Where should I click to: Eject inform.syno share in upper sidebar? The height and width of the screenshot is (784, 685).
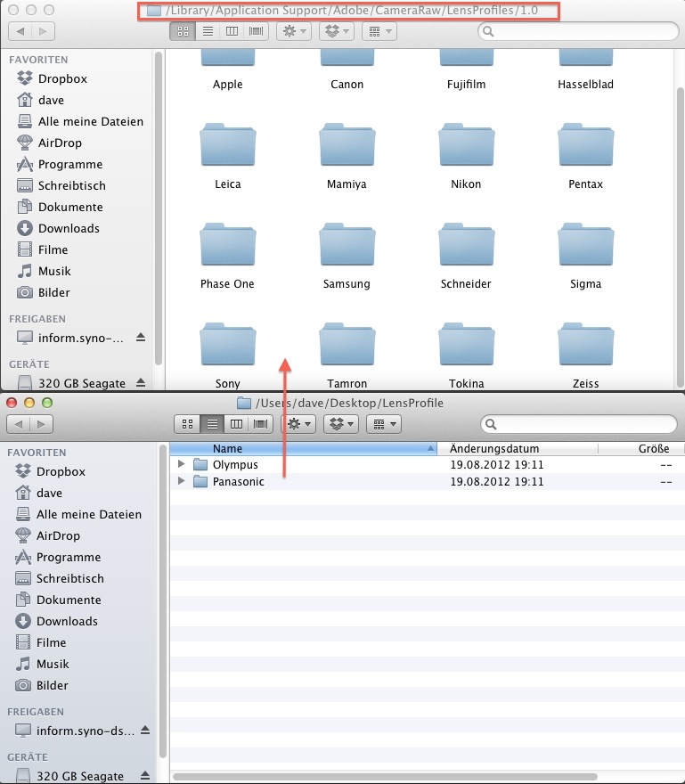[x=141, y=338]
